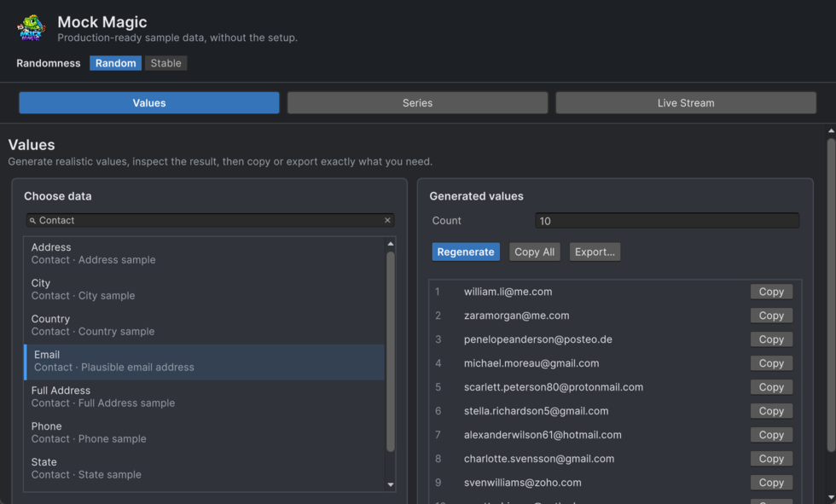
Task: Copy stella.richardson5@gmail.com value
Action: click(x=771, y=411)
